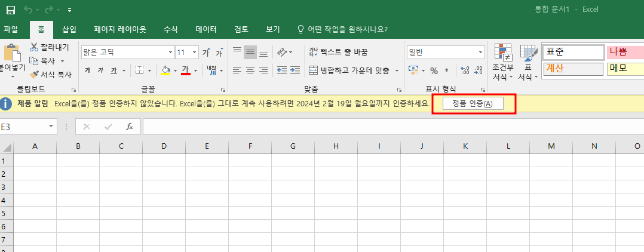Decrease font size with smaller 가 icon
The width and height of the screenshot is (644, 252).
point(219,53)
